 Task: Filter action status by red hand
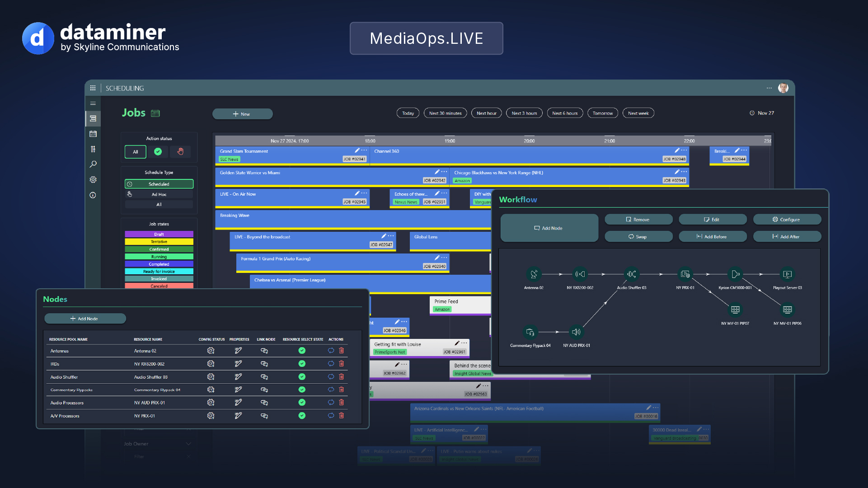180,152
